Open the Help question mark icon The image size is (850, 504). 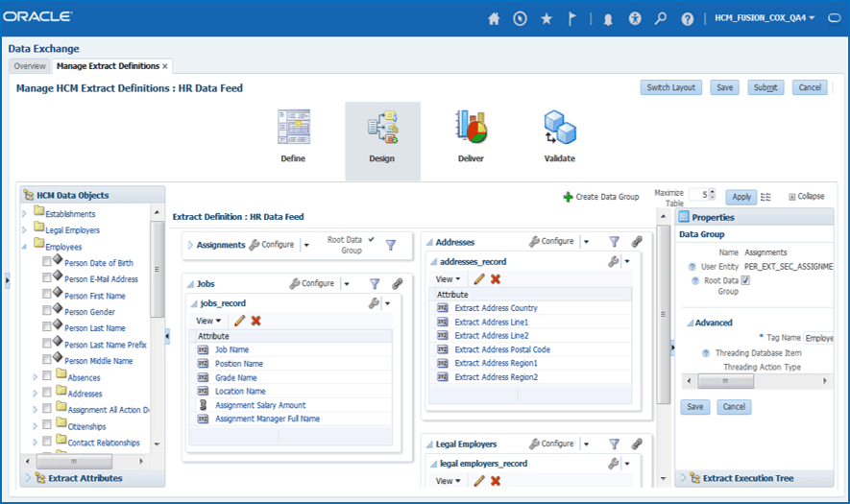pos(688,19)
